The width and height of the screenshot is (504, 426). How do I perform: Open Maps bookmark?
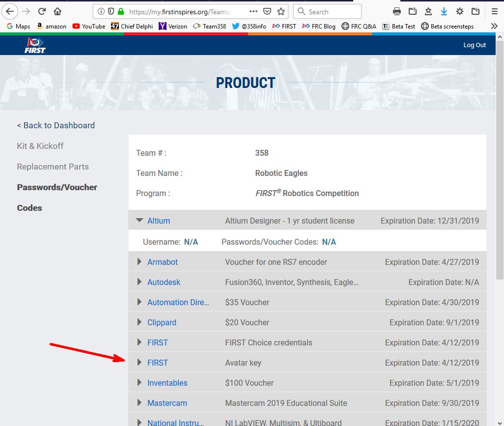click(18, 27)
